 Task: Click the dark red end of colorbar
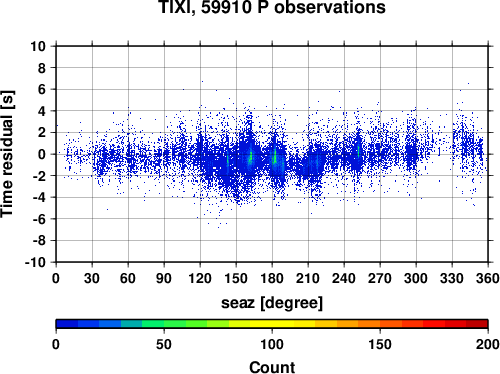pyautogui.click(x=477, y=324)
